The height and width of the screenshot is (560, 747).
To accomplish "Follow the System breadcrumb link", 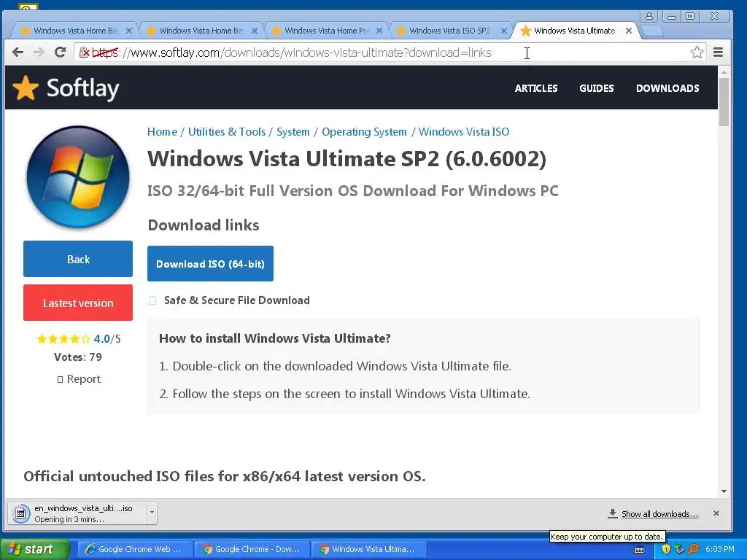I will pyautogui.click(x=293, y=132).
